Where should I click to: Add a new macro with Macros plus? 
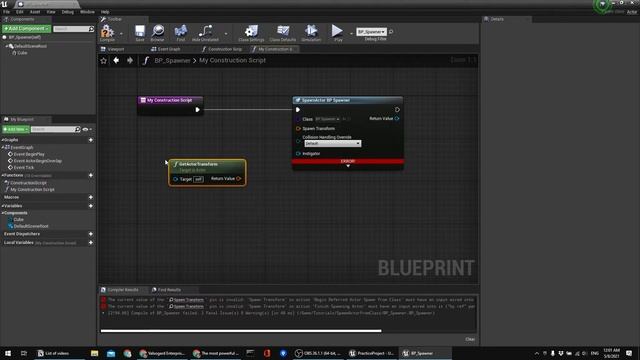91,197
